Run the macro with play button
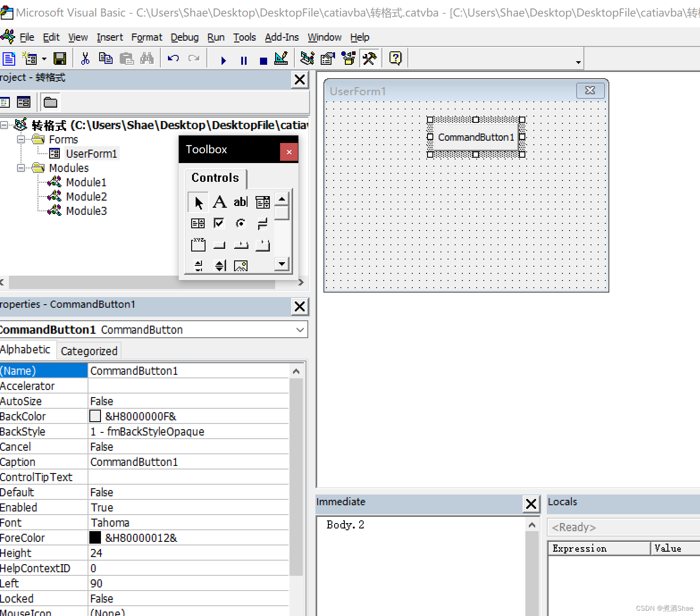This screenshot has height=616, width=700. 223,60
